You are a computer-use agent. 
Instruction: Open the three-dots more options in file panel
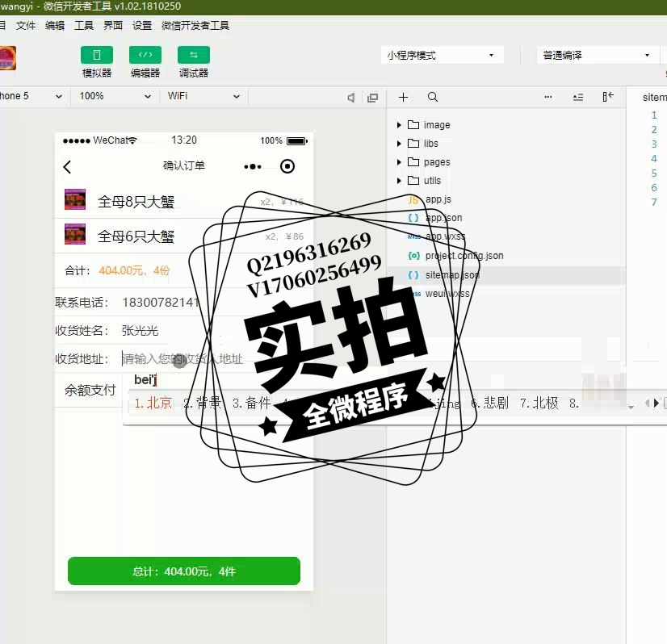pyautogui.click(x=548, y=98)
